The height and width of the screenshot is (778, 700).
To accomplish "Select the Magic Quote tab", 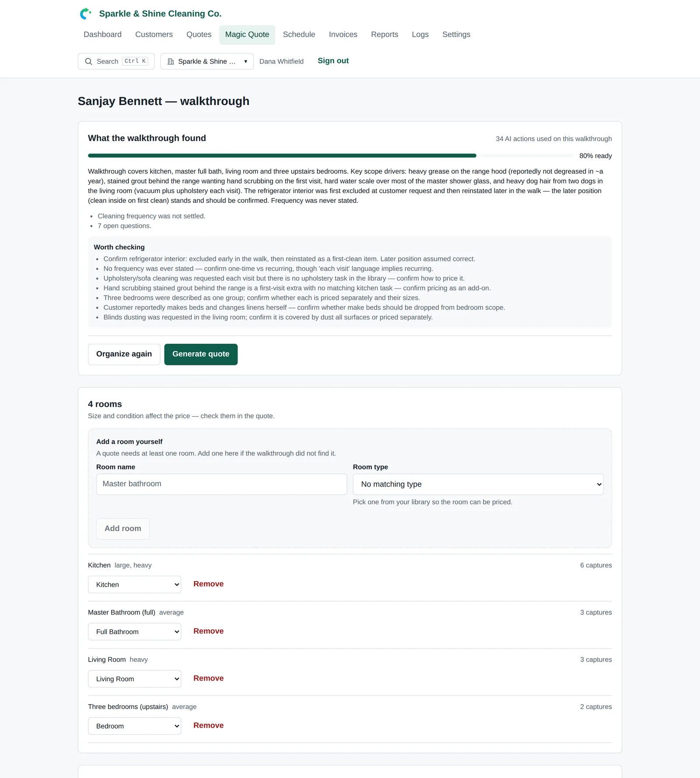I will click(247, 35).
